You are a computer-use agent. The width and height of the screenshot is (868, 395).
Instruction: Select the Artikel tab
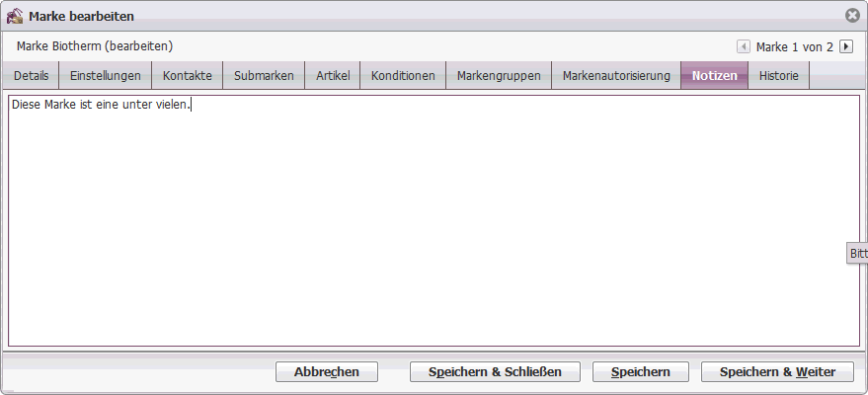click(x=333, y=76)
